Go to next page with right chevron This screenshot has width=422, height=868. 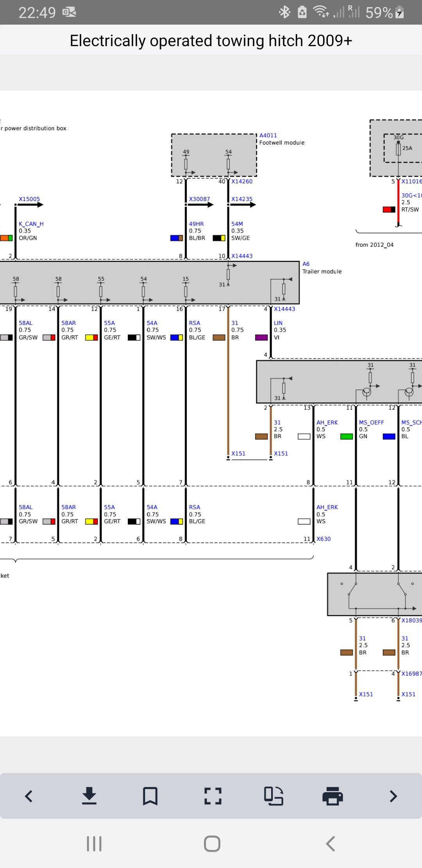click(393, 796)
